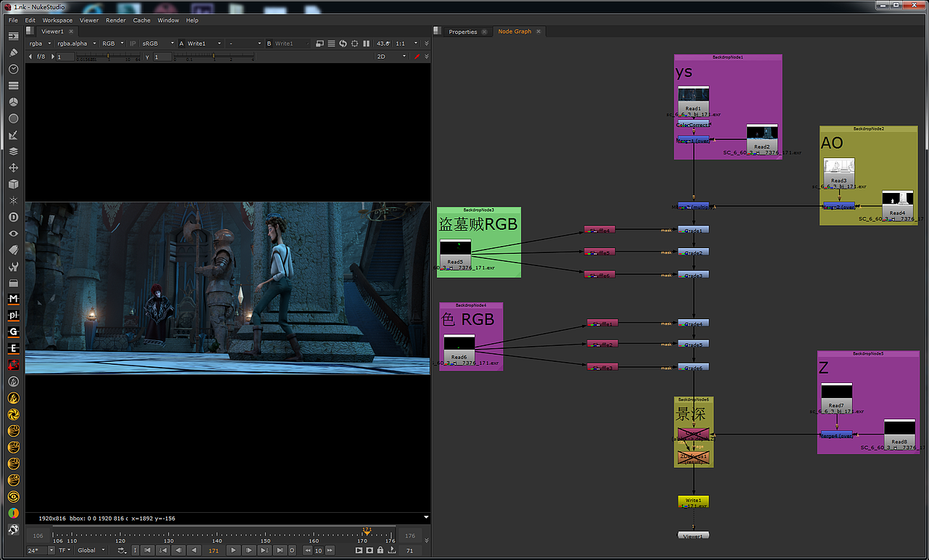The height and width of the screenshot is (560, 929).
Task: Toggle the record button beside the flipbook icon
Action: tap(369, 551)
